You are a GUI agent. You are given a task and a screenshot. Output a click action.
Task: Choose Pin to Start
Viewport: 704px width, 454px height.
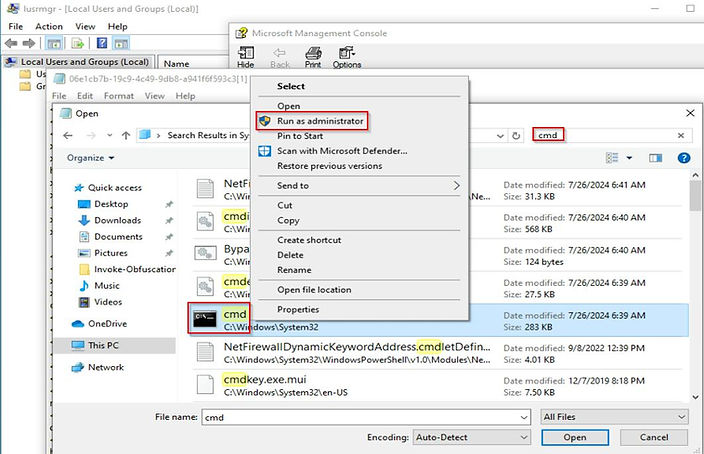pos(300,136)
